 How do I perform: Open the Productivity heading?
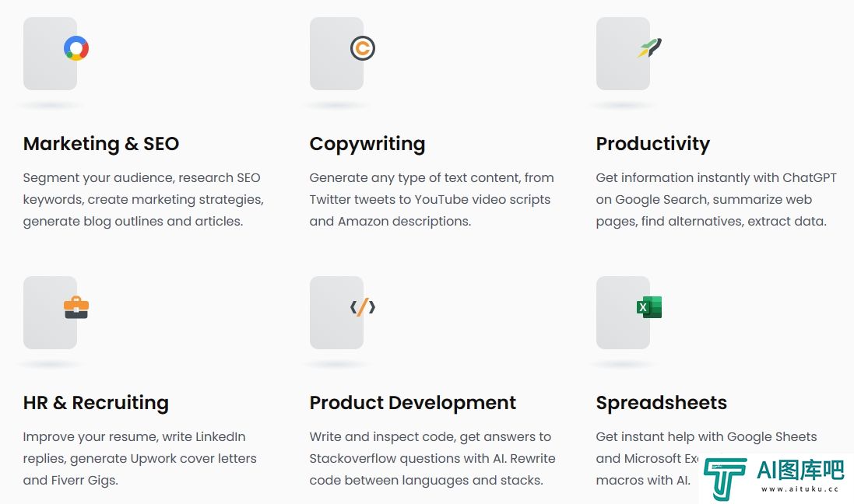pos(653,144)
